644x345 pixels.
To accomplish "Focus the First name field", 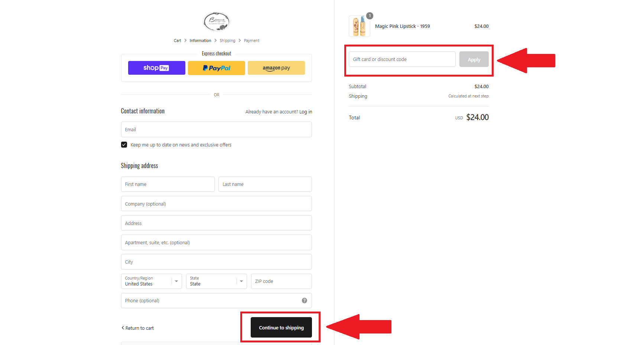I will pos(167,184).
